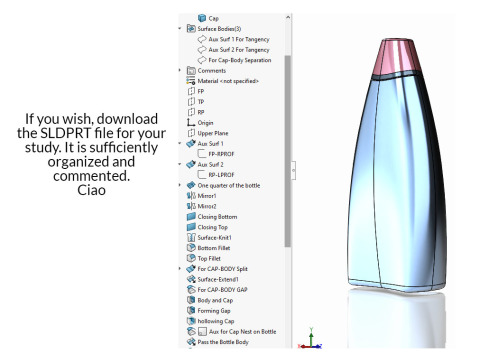
Task: Select Aux Surf 2 For Tangency surface icon
Action: [x=202, y=50]
